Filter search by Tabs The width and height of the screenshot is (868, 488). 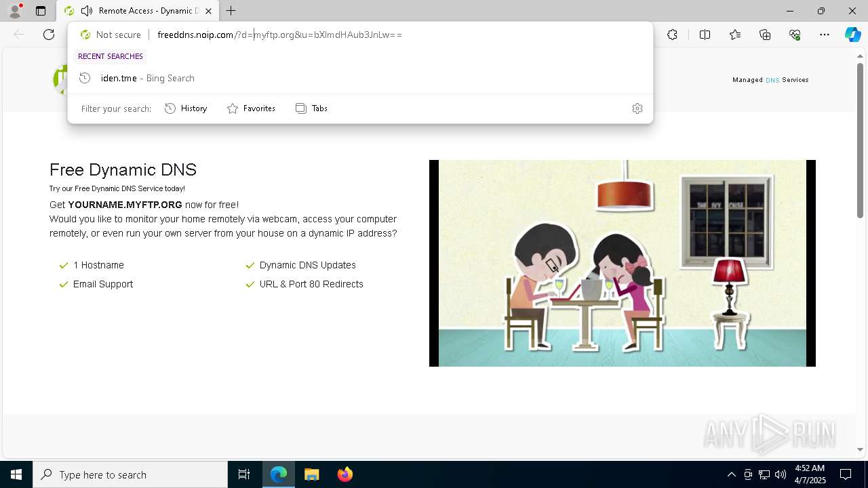(x=312, y=108)
